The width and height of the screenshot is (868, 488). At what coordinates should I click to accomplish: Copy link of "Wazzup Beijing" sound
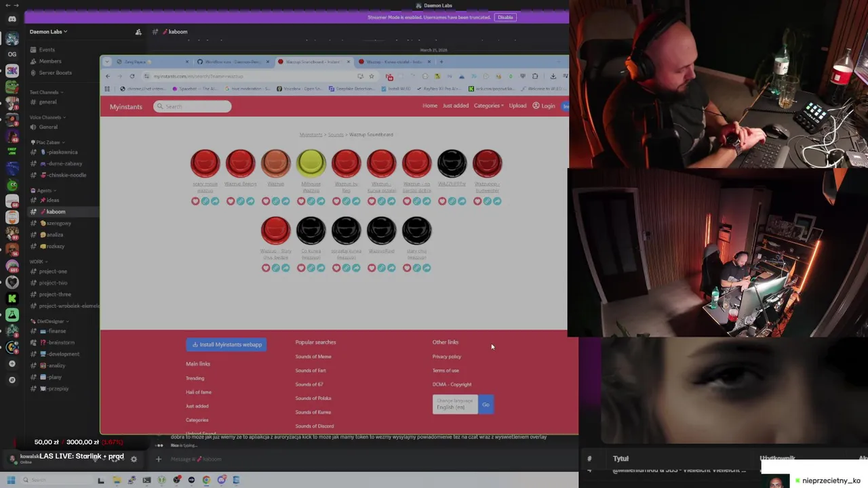[x=240, y=201]
